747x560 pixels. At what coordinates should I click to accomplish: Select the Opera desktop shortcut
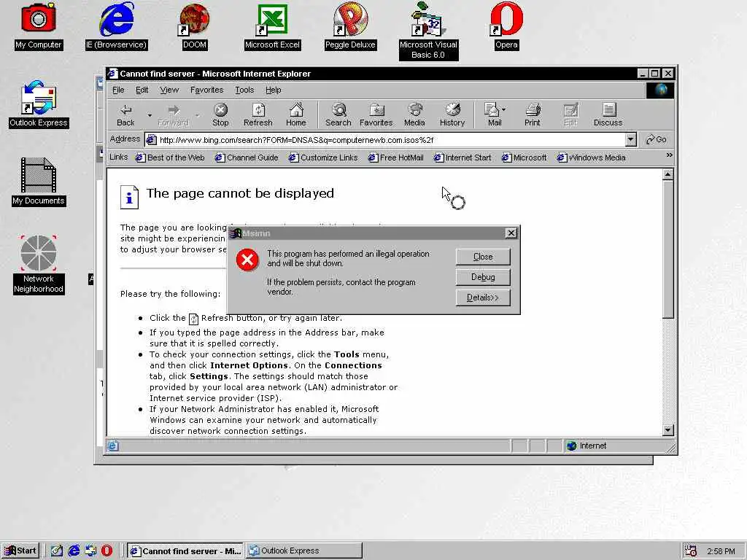click(x=506, y=26)
